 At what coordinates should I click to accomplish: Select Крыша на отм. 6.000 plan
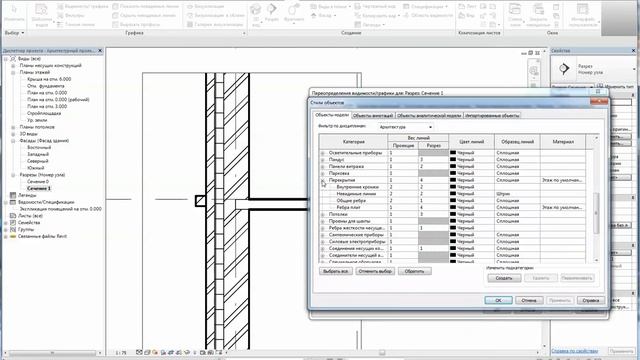pos(49,79)
